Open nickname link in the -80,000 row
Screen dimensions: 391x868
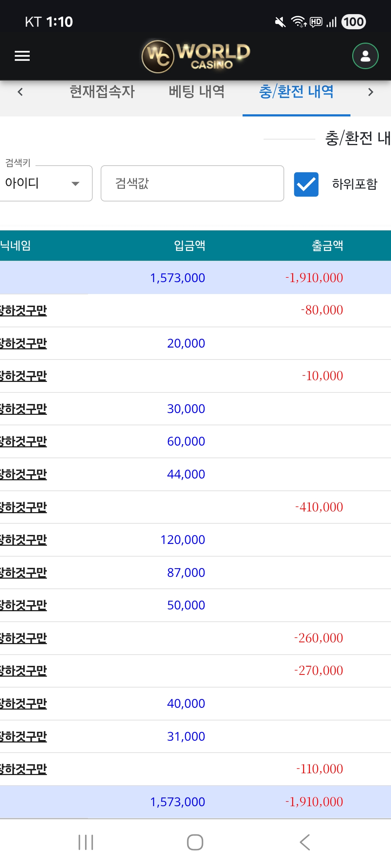[x=24, y=311]
